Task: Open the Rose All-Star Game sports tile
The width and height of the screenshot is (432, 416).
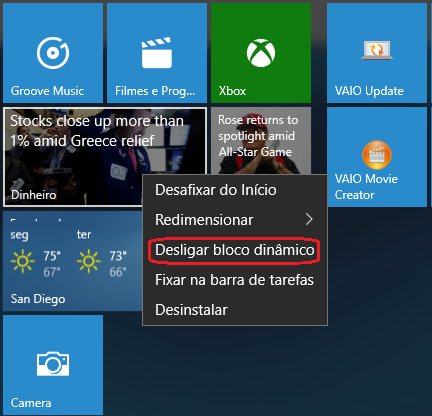Action: point(261,141)
